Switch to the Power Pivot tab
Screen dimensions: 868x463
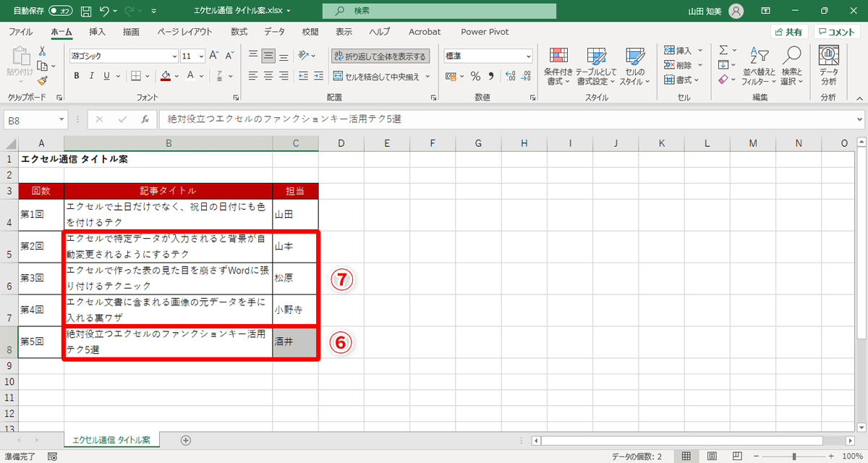(485, 32)
